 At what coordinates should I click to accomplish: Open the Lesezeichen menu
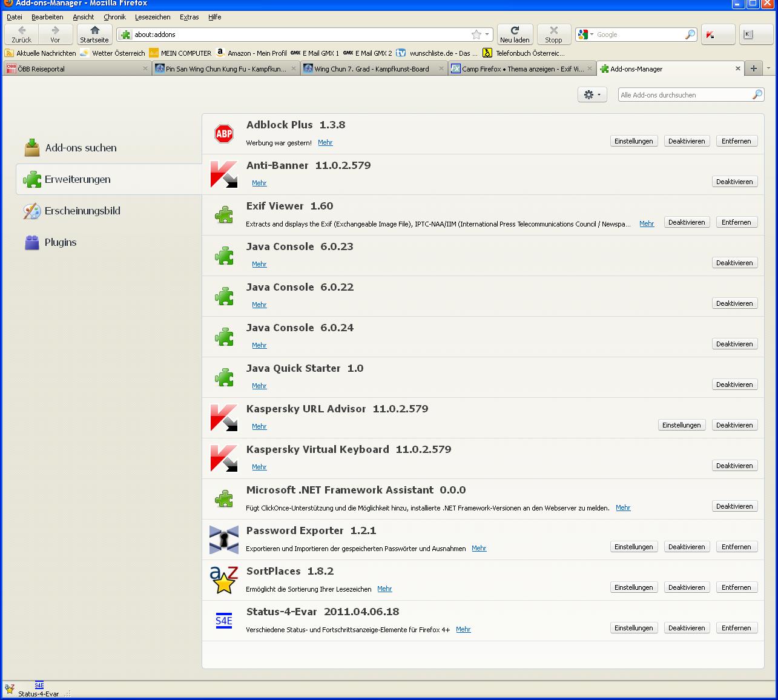(x=152, y=17)
